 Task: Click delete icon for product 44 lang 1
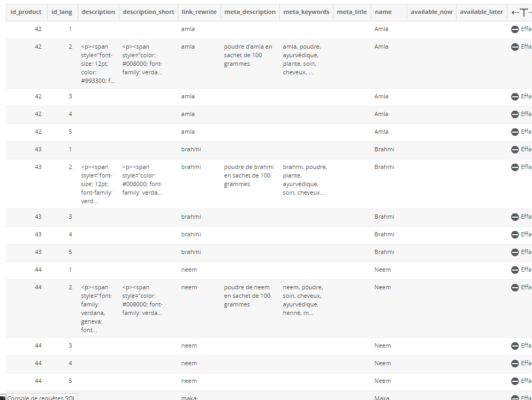[x=515, y=270]
